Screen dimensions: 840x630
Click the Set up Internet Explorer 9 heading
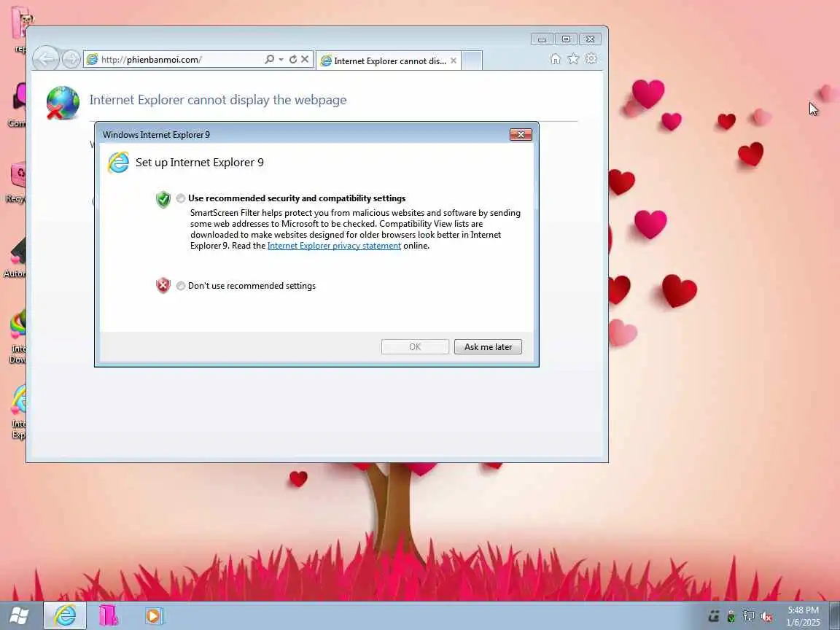(199, 163)
